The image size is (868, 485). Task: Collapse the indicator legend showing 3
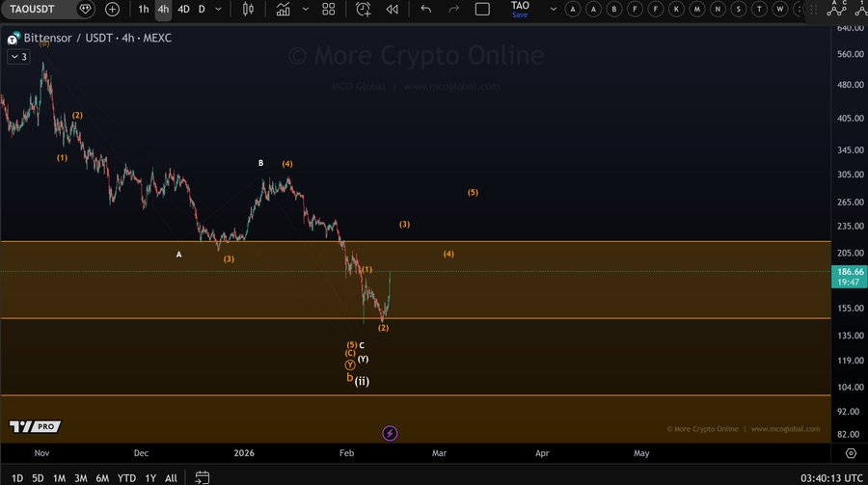tap(18, 57)
